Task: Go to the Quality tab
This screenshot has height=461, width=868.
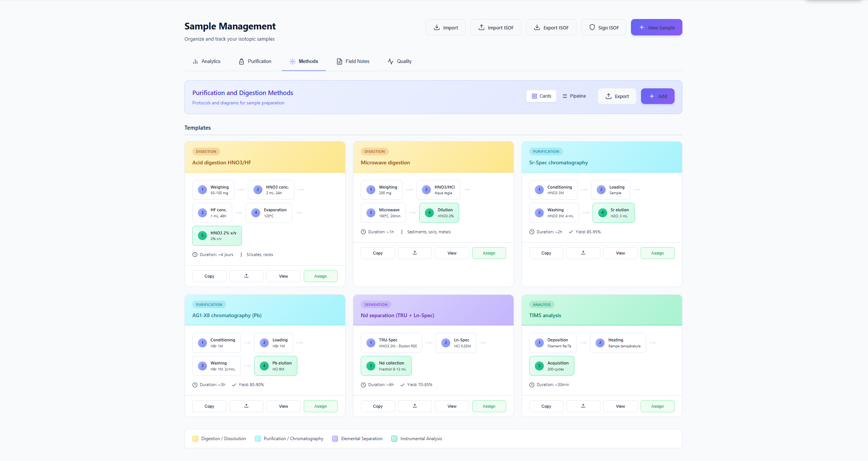Action: pos(400,61)
